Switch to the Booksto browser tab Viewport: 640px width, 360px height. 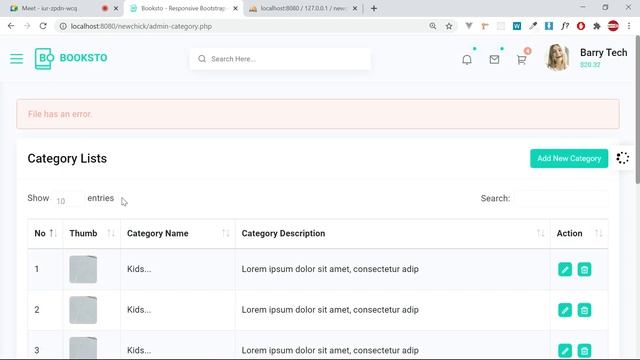click(184, 8)
